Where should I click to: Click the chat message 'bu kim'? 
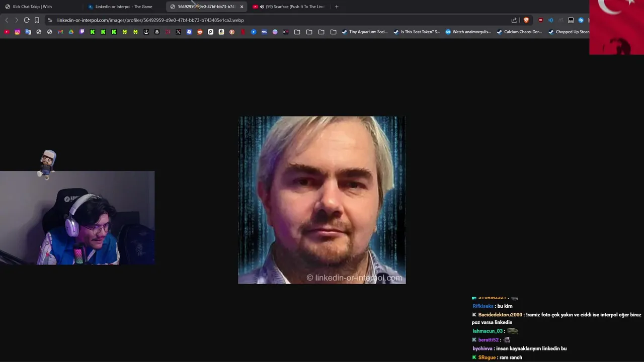505,306
